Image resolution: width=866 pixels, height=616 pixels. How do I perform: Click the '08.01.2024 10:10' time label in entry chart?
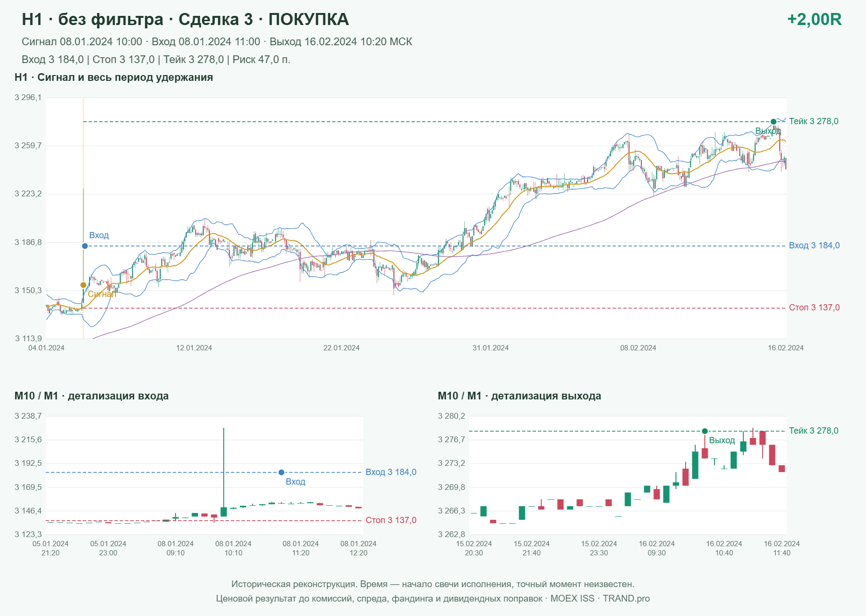(233, 548)
